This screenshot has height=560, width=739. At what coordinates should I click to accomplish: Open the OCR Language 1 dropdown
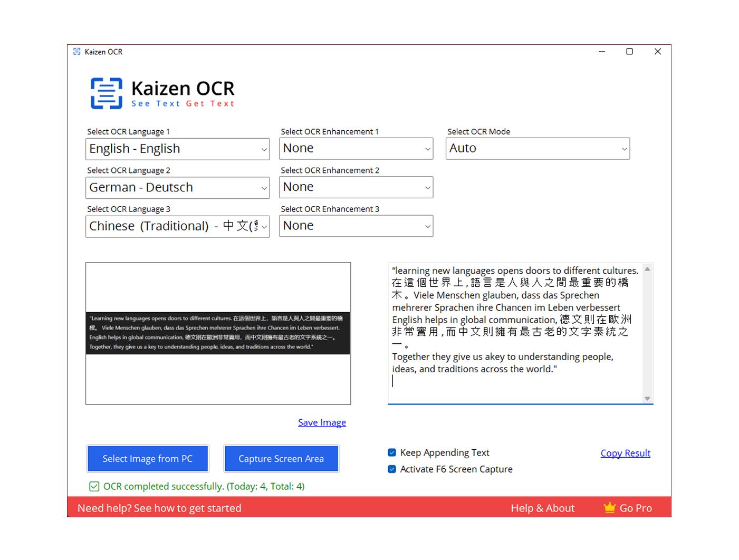tap(177, 149)
